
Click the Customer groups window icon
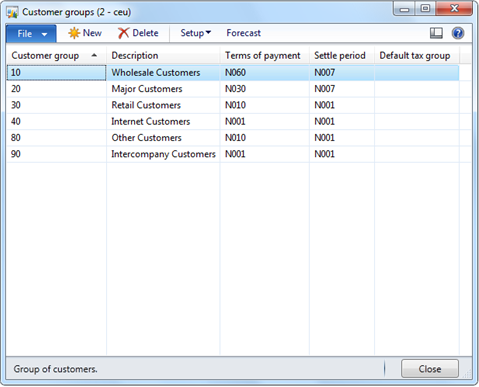coord(12,13)
